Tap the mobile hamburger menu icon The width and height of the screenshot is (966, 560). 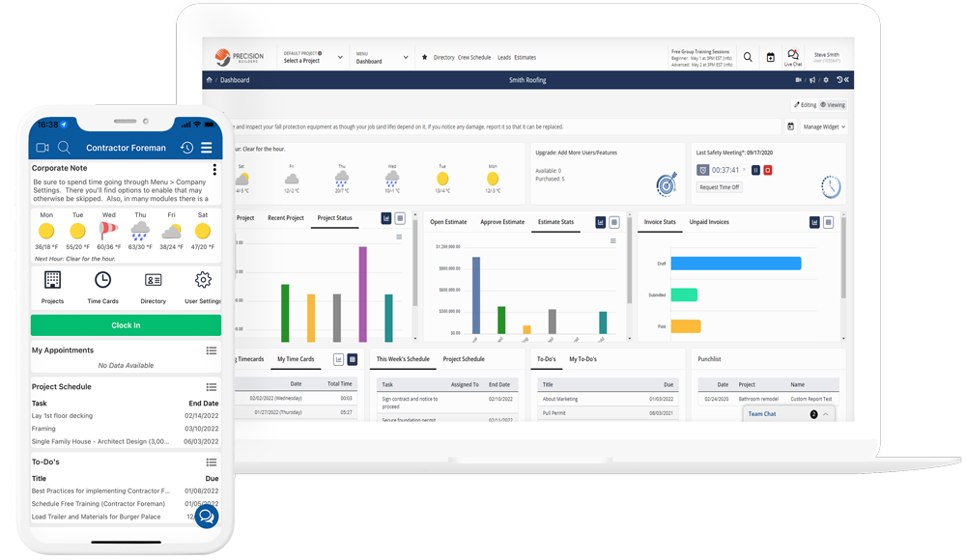(x=207, y=148)
